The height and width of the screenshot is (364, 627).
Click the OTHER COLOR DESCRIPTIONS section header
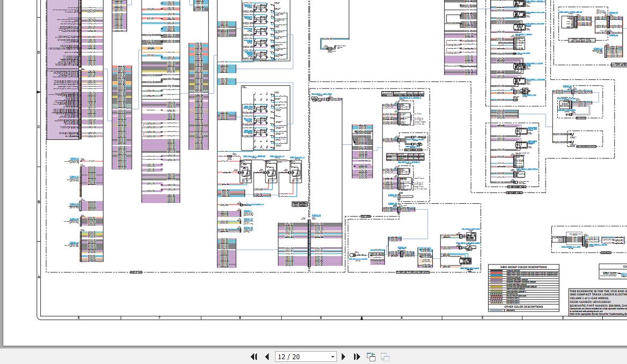[525, 307]
